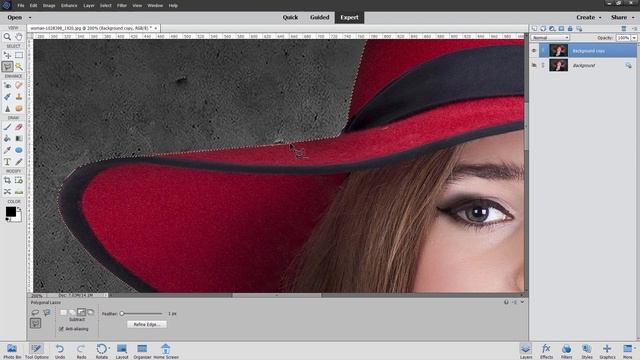Select the Horizontal Type tool
The height and width of the screenshot is (360, 640).
click(7, 162)
